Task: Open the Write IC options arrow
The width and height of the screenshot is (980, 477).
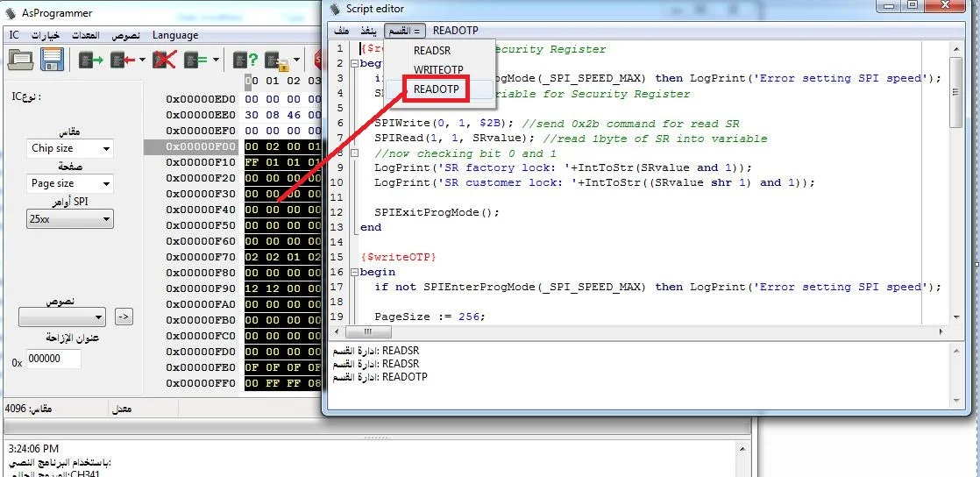Action: point(143,60)
